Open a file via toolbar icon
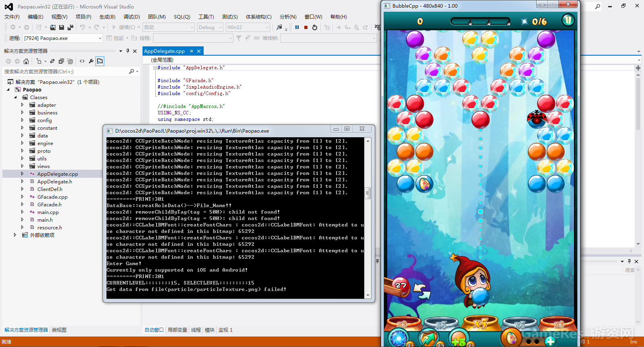 click(x=53, y=27)
